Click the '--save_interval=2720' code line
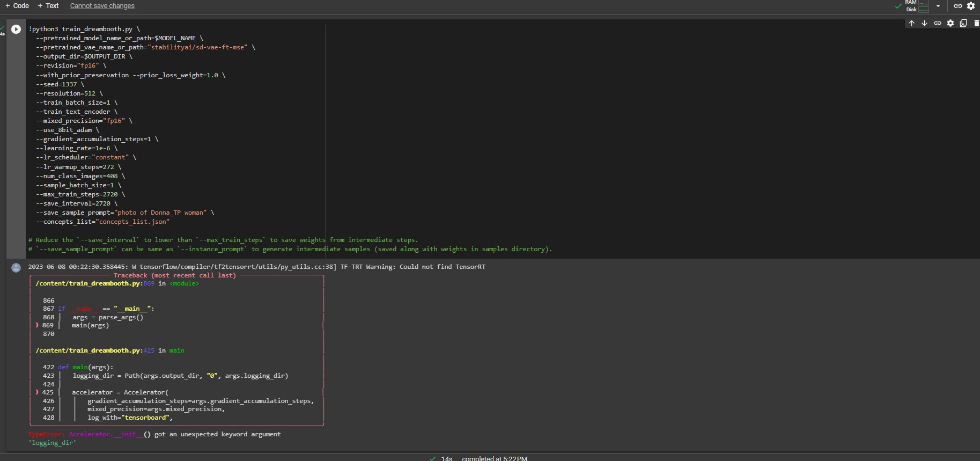980x461 pixels. pos(76,203)
